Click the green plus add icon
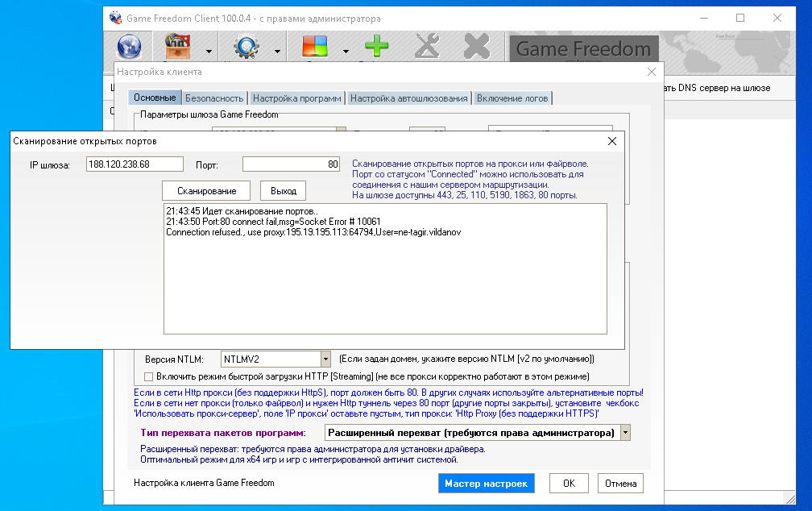Image resolution: width=812 pixels, height=511 pixels. click(376, 47)
